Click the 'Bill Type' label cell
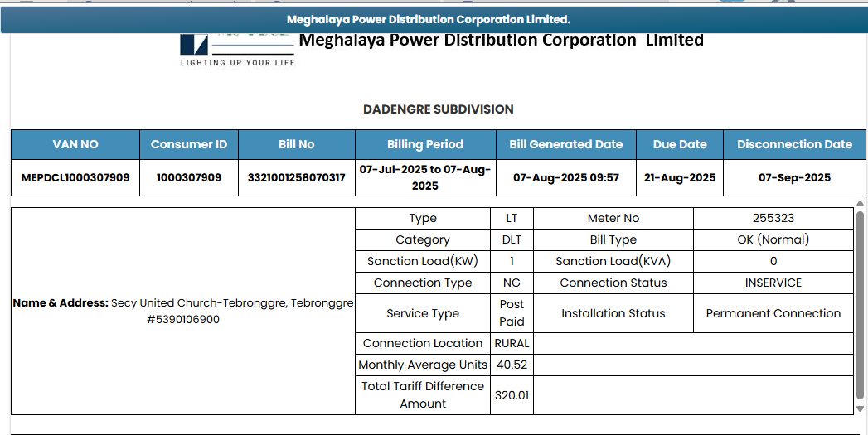This screenshot has height=435, width=868. pos(613,240)
